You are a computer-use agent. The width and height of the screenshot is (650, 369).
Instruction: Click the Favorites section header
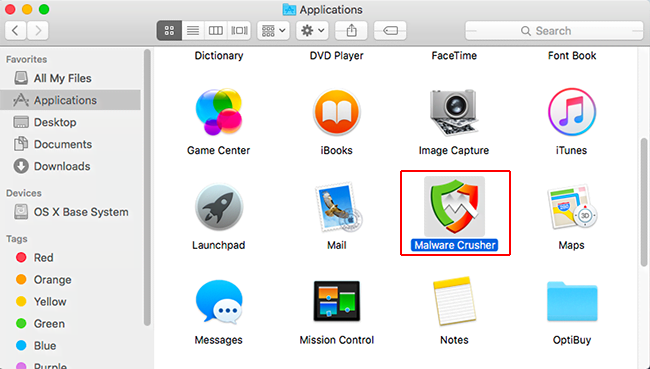click(27, 59)
